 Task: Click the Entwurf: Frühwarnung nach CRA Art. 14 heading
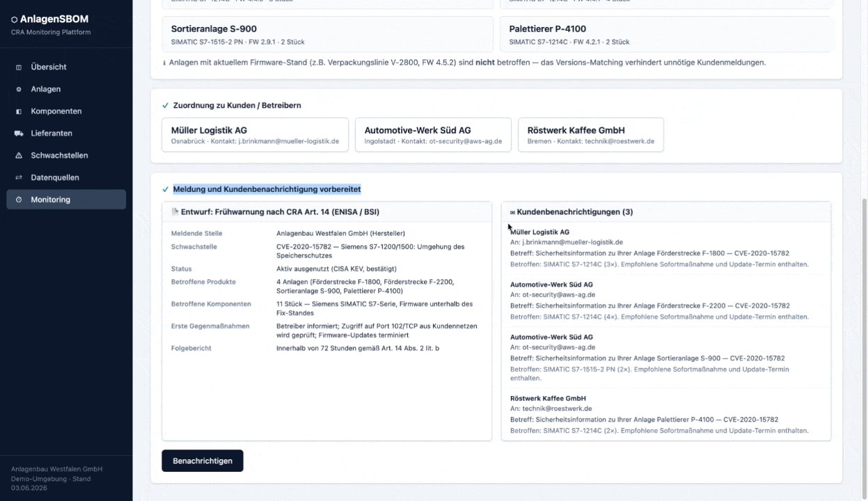(x=280, y=212)
